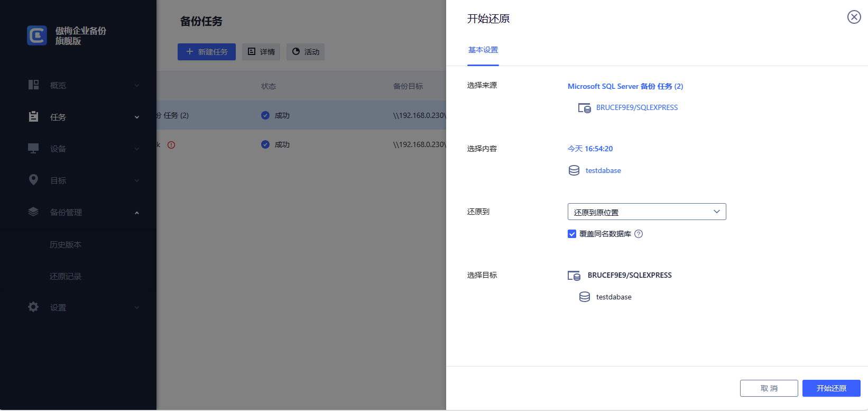
Task: Toggle the 覆盖同名数据库 checkbox
Action: [x=572, y=234]
